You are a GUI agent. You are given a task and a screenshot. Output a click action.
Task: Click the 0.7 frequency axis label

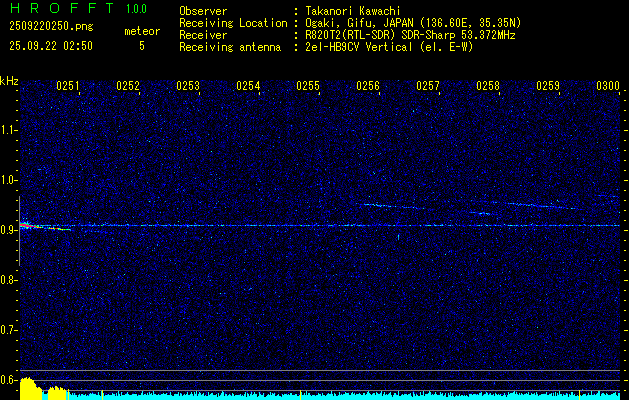pos(9,329)
